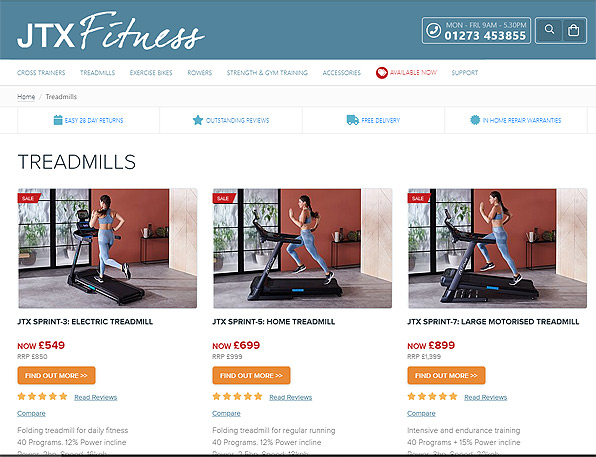Go to Home in breadcrumb

(x=26, y=97)
